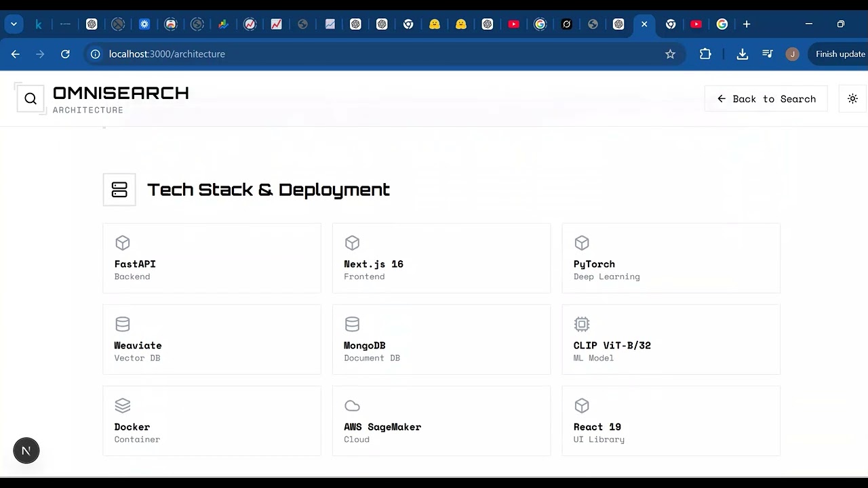
Task: Click the PyTorch label
Action: [x=594, y=264]
